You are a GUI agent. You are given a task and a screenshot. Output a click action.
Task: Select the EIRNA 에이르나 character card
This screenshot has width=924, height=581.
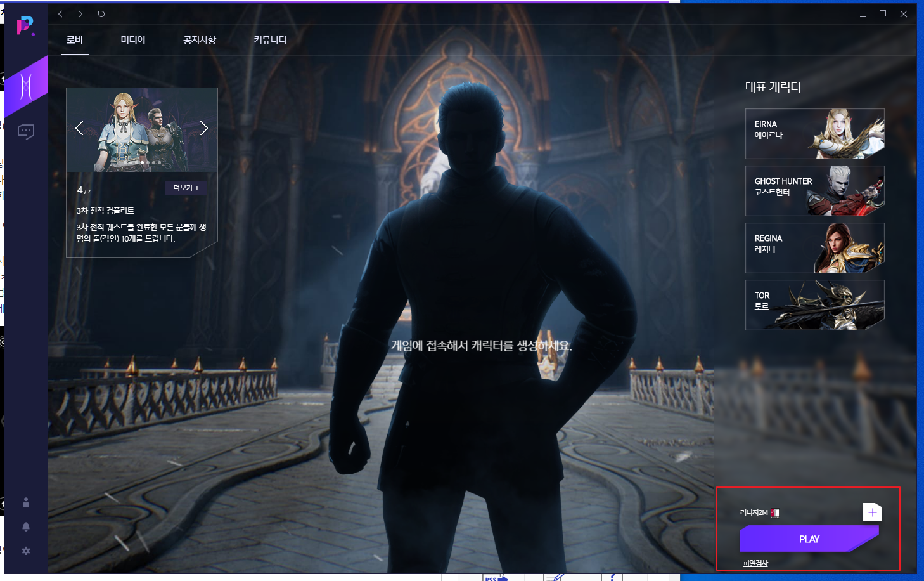point(815,134)
